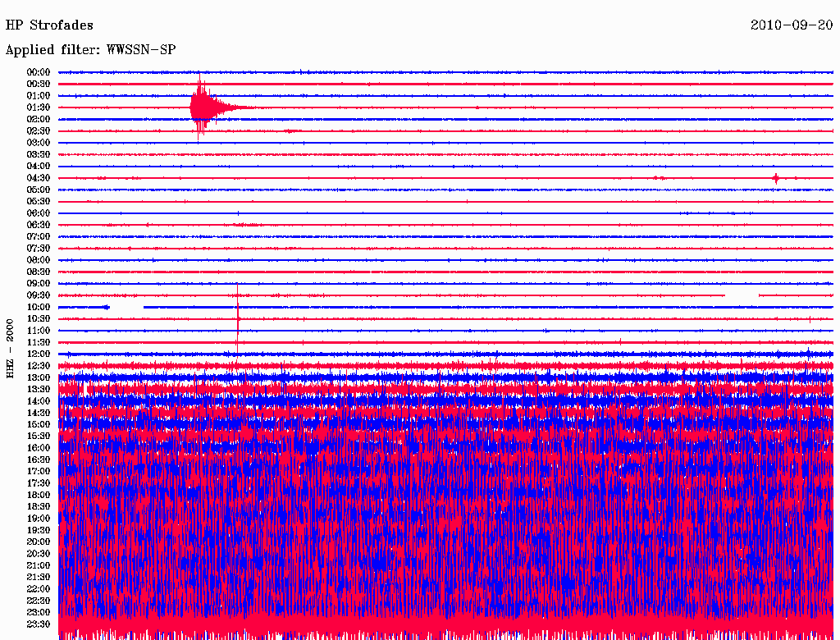Image resolution: width=840 pixels, height=640 pixels.
Task: Click the 18:00 time label
Action: pyautogui.click(x=39, y=496)
